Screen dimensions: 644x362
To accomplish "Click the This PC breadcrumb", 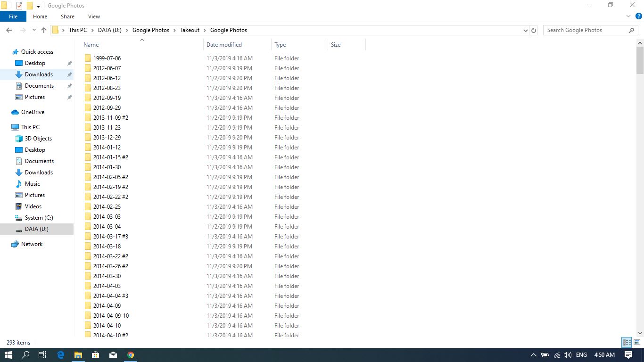I will point(78,30).
